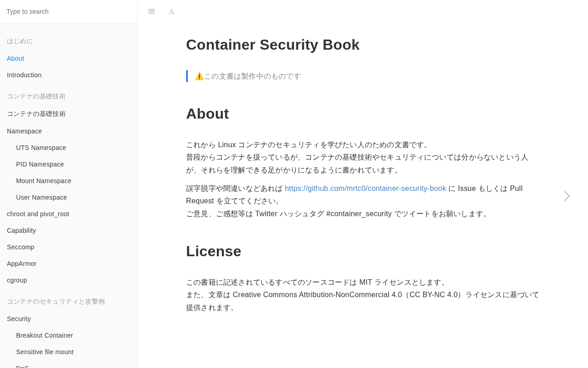Toggle the sidebar with the hamburger icon
This screenshot has height=368, width=588.
click(x=152, y=11)
